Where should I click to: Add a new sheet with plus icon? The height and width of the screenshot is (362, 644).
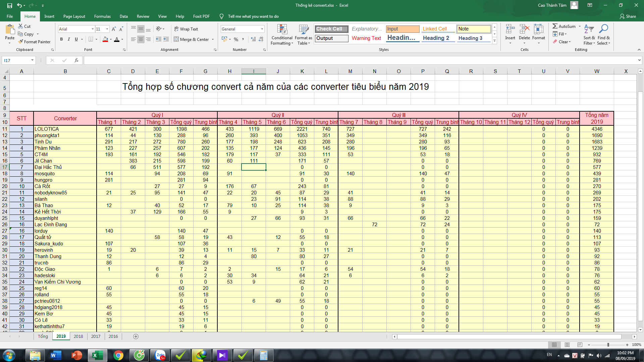[x=136, y=337]
